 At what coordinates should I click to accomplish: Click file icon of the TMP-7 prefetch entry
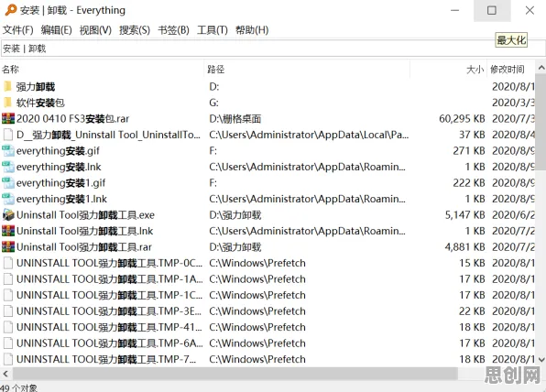[x=8, y=359]
